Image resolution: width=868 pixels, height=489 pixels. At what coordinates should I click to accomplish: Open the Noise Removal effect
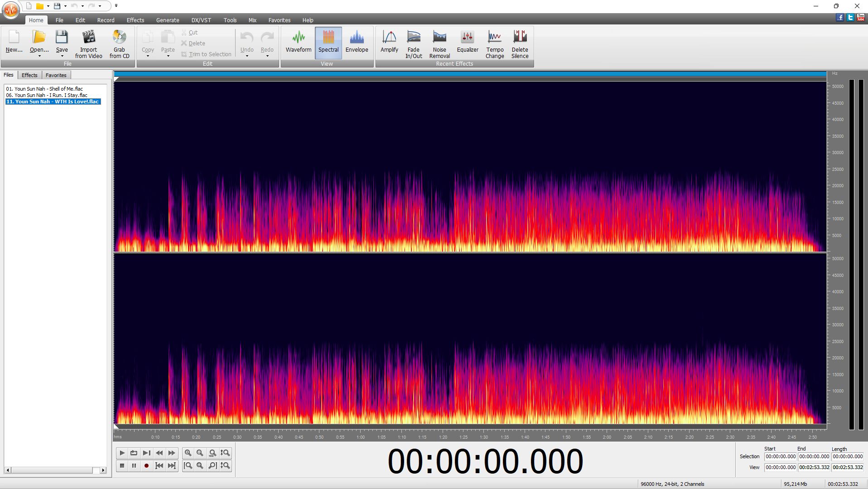pos(439,44)
